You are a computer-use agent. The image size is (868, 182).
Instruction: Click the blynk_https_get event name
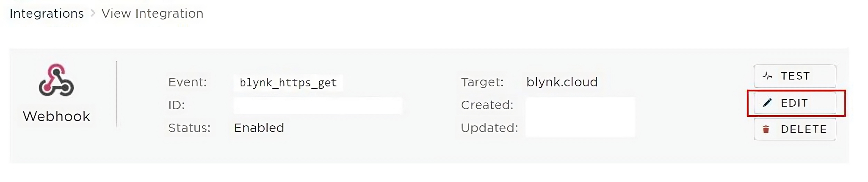288,83
